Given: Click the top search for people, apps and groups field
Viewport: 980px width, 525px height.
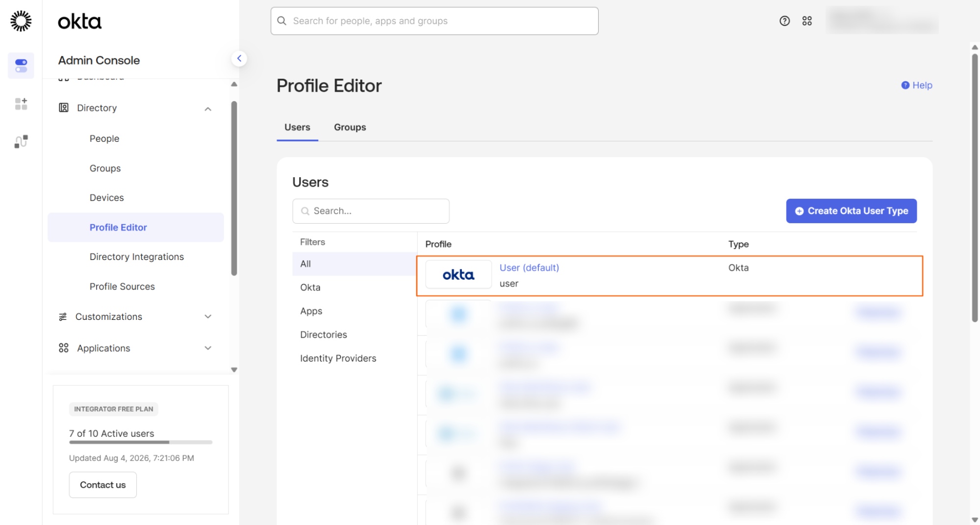Looking at the screenshot, I should [434, 21].
